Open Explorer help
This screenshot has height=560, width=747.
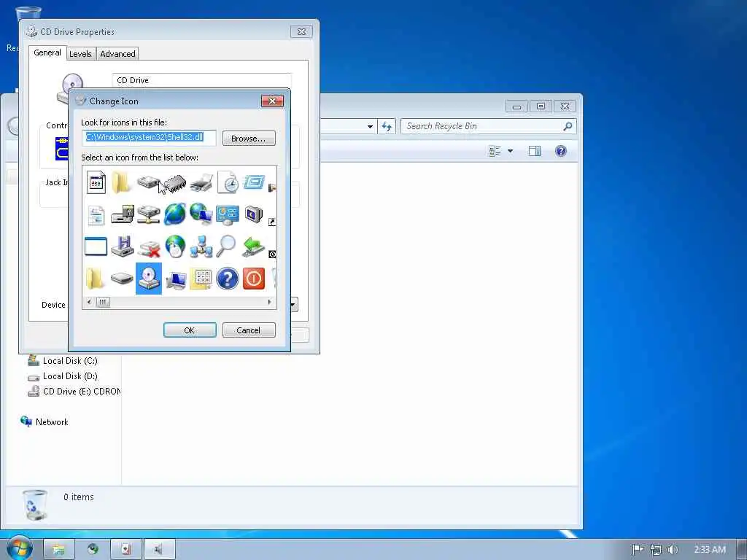coord(561,151)
